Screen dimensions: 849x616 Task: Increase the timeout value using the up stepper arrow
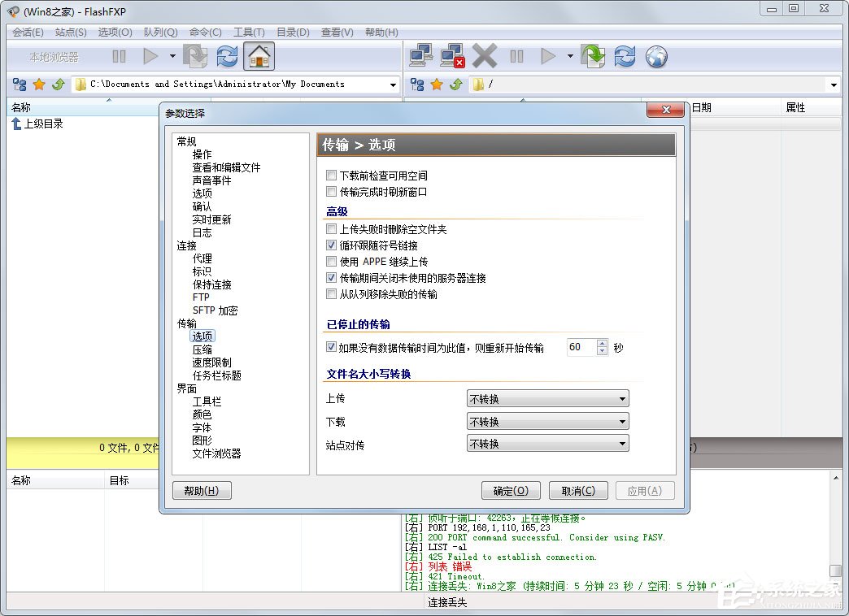click(x=601, y=342)
